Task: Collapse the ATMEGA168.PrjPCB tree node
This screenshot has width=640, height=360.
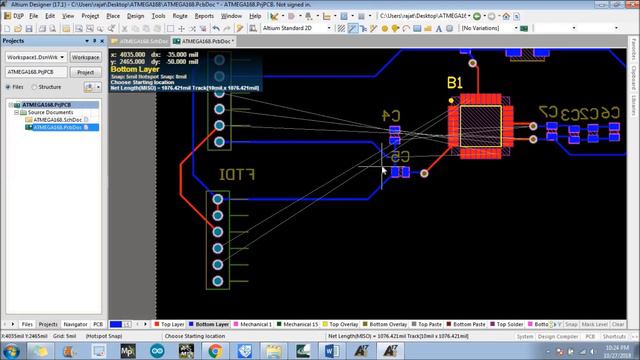Action: pyautogui.click(x=11, y=105)
